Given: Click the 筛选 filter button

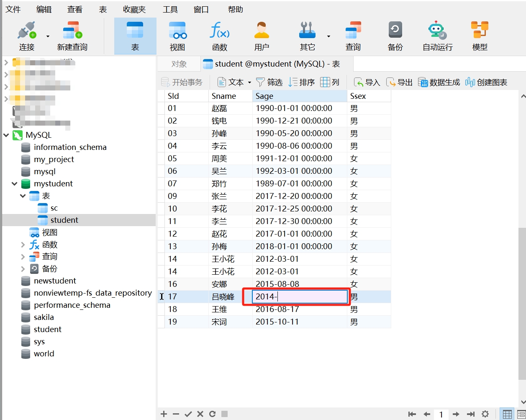Looking at the screenshot, I should pos(269,82).
